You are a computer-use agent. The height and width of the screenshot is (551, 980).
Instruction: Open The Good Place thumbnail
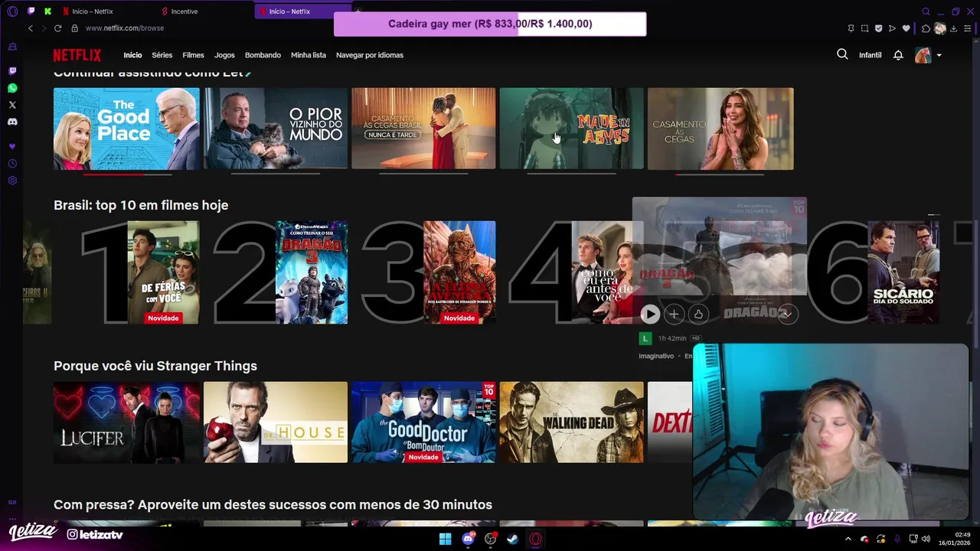tap(126, 129)
